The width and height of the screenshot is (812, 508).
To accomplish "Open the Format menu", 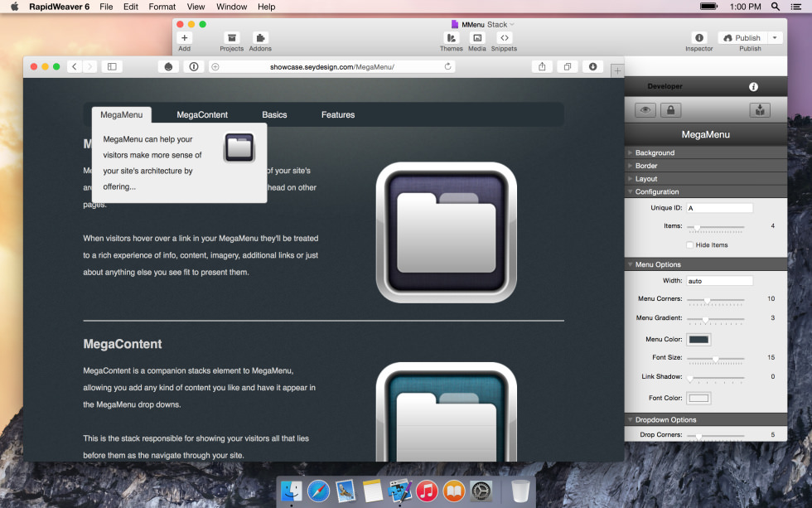I will pyautogui.click(x=162, y=7).
